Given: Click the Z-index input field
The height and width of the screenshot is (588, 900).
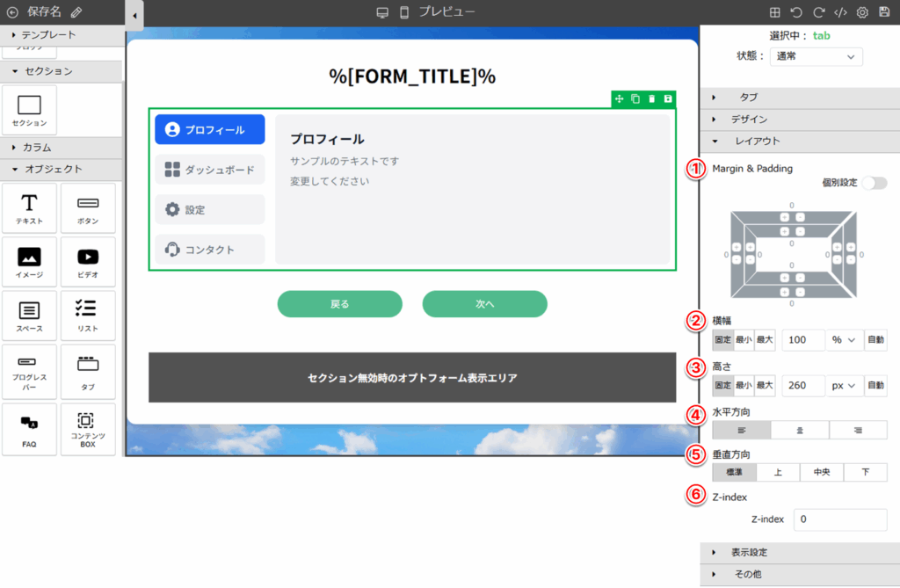Looking at the screenshot, I should [x=839, y=519].
